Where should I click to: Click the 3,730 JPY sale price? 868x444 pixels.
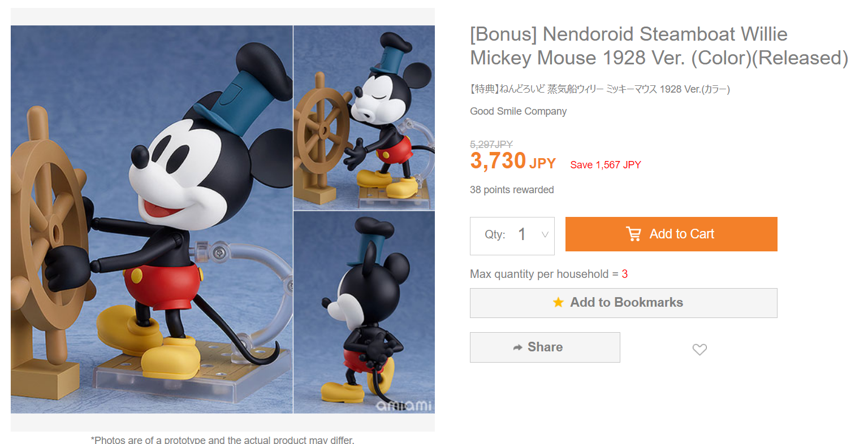(x=513, y=161)
